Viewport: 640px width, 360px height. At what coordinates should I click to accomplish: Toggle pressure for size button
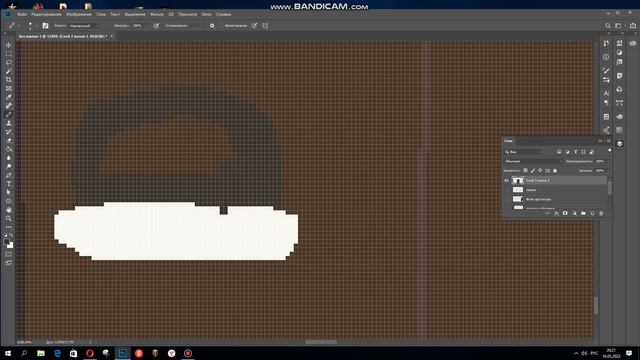(254, 26)
